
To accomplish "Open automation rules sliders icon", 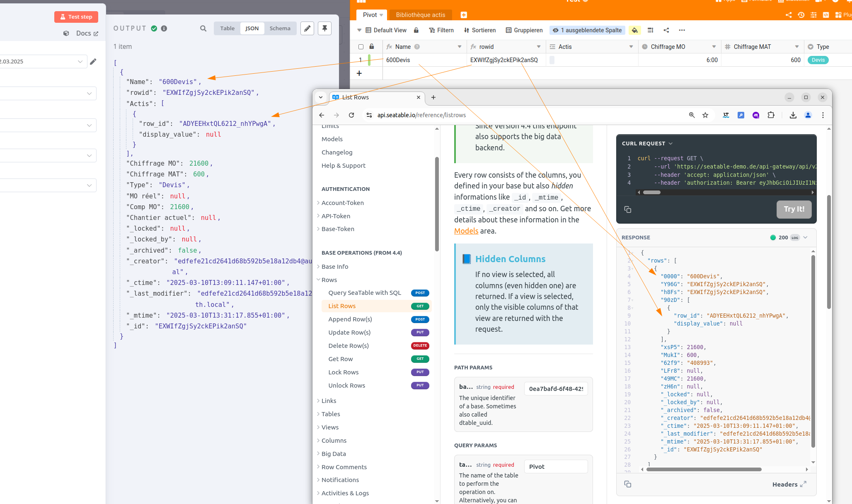I will coord(813,15).
